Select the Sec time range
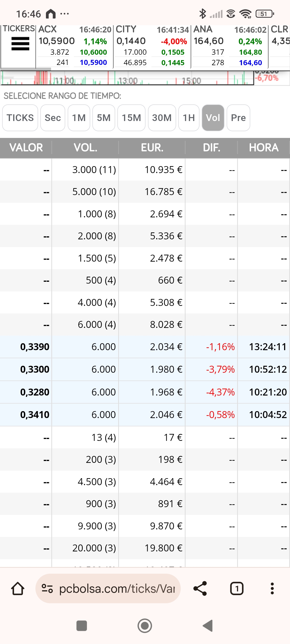Viewport: 290px width, 644px height. pyautogui.click(x=53, y=118)
